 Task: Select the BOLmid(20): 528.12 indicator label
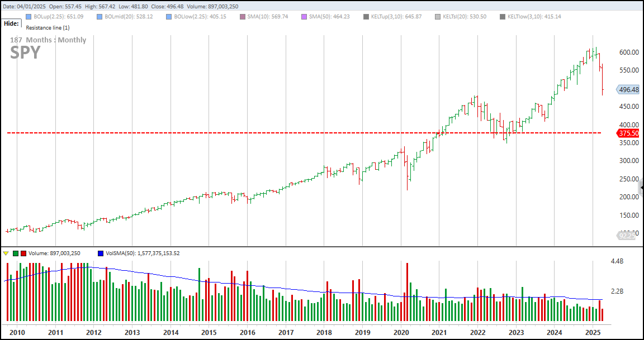tap(128, 17)
